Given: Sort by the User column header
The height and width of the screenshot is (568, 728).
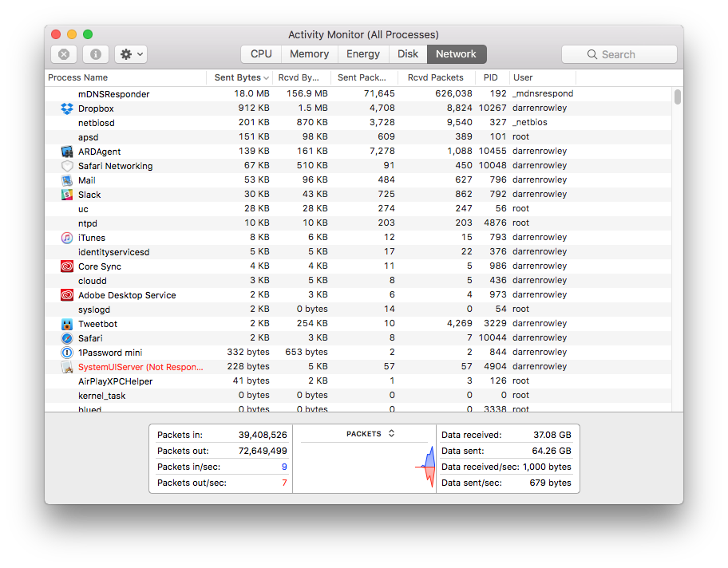Looking at the screenshot, I should point(542,77).
